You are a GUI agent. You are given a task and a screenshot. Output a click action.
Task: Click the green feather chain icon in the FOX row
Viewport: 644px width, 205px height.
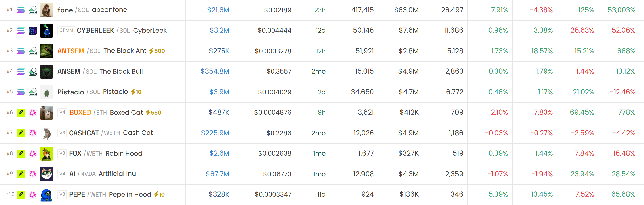tap(21, 153)
